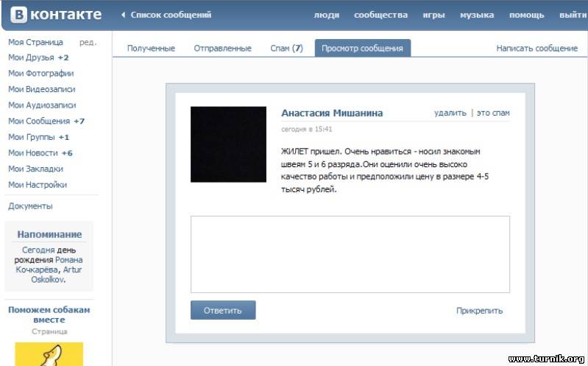Click Прикрепить to attach a file
The height and width of the screenshot is (366, 588).
(479, 311)
